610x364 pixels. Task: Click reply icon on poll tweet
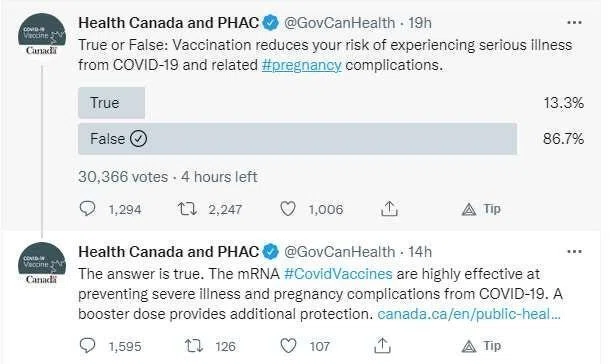click(87, 208)
